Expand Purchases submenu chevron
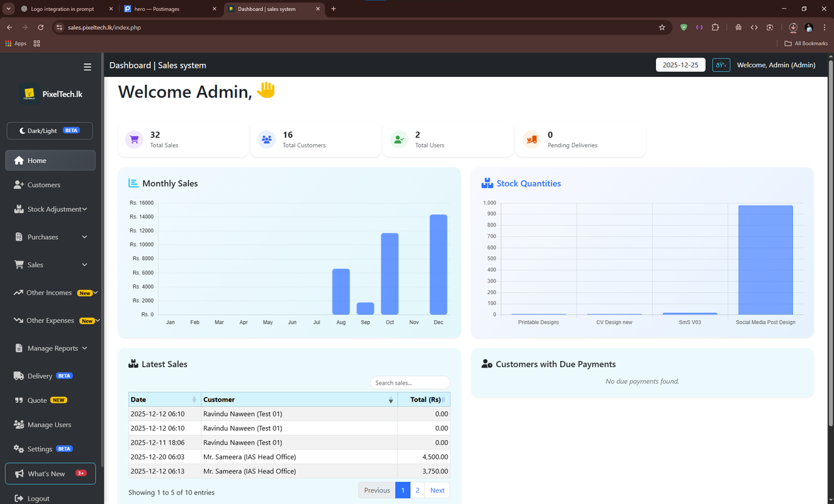Screen dimensions: 834x504 coord(84,237)
